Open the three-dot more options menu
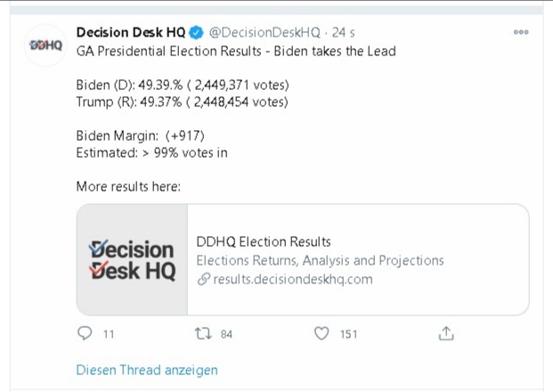The width and height of the screenshot is (553, 392). [x=521, y=32]
